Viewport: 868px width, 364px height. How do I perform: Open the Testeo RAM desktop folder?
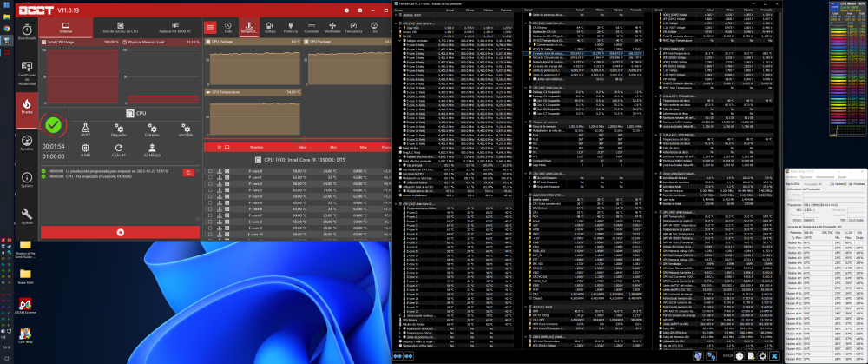tap(25, 276)
